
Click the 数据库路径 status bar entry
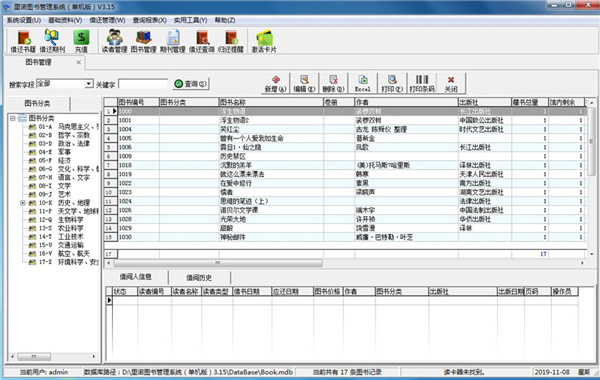click(189, 372)
